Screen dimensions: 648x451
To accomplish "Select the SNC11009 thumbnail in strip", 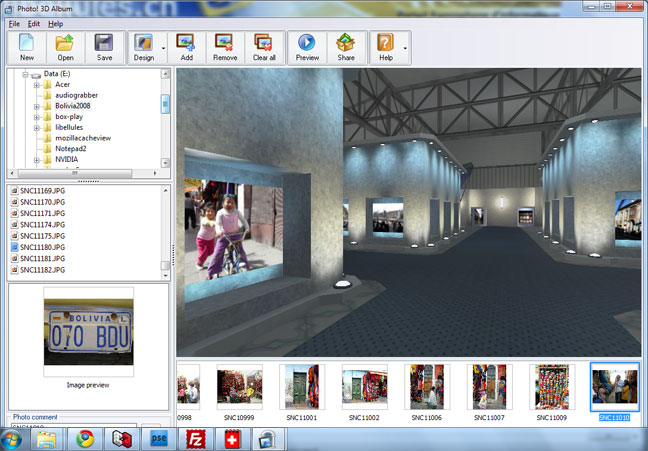I will pyautogui.click(x=552, y=391).
